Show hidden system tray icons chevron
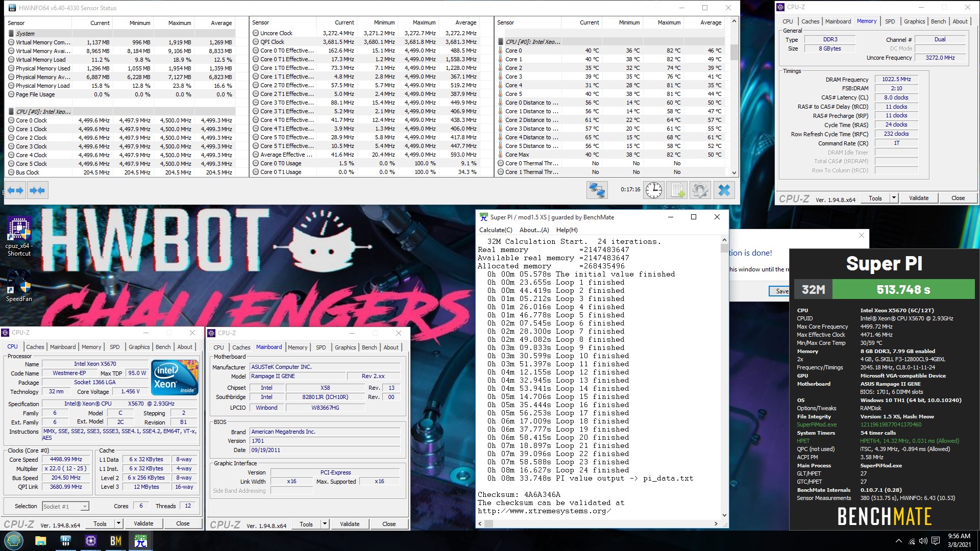Viewport: 980px width, 551px height. [x=898, y=541]
